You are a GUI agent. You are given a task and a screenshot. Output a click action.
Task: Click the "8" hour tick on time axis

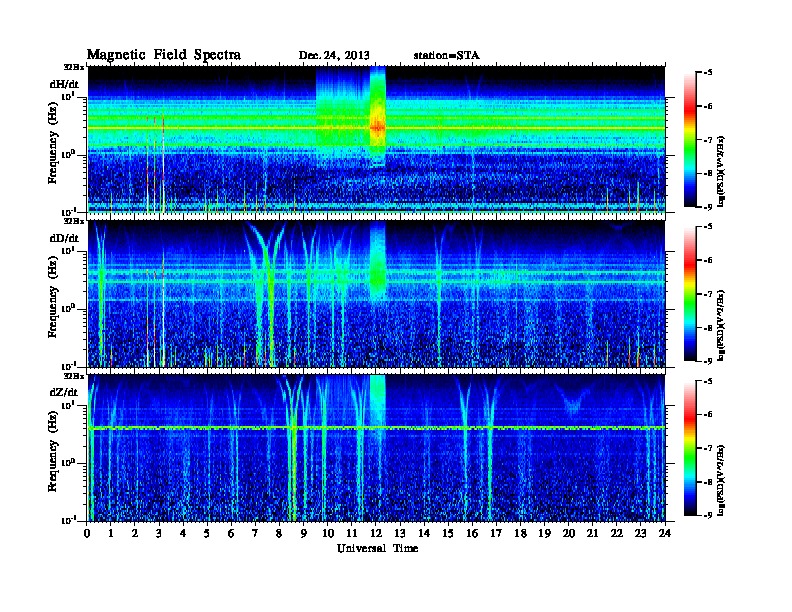click(279, 533)
